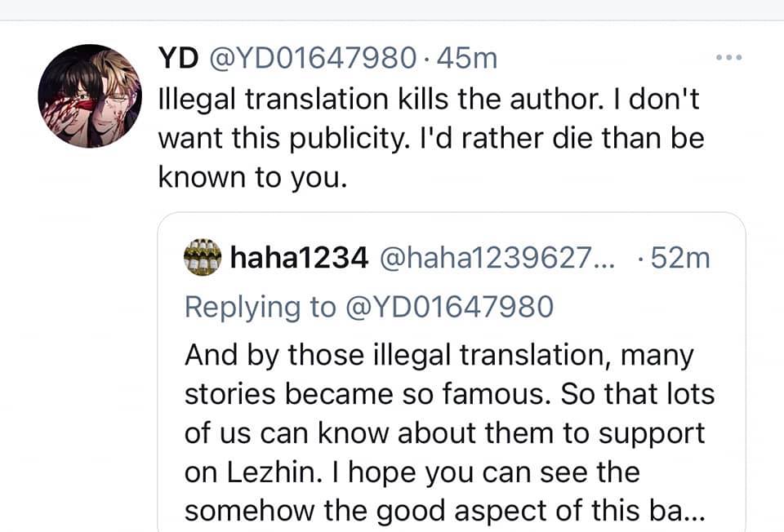Click the gray top header bar

point(392,10)
